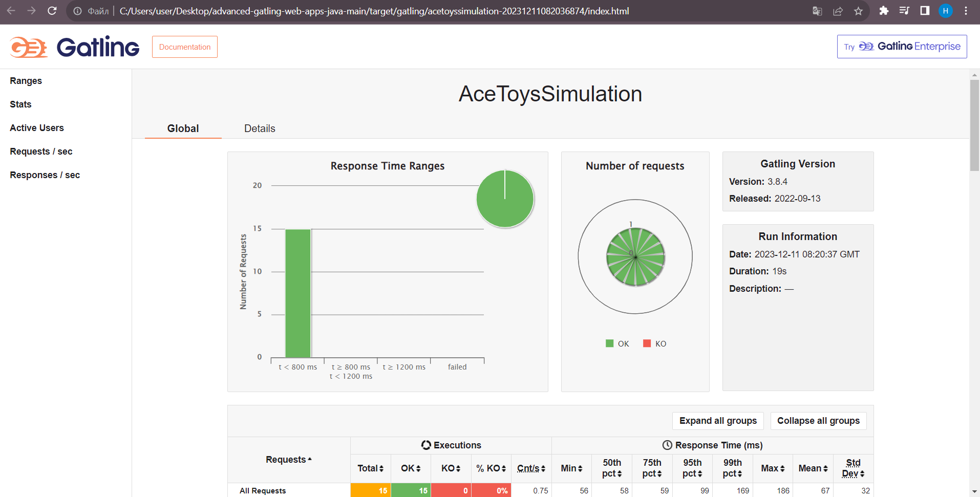Toggle the KO legend in requests chart

coord(655,343)
